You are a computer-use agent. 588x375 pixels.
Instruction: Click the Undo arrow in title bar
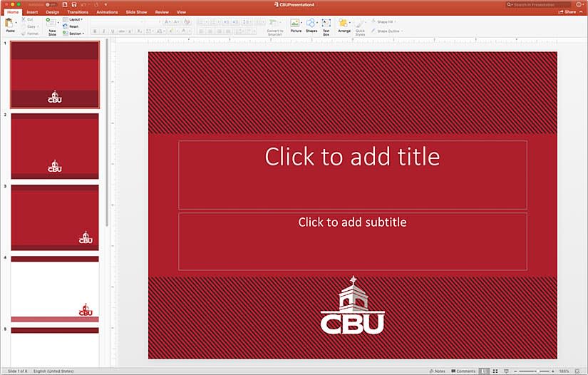coord(83,4)
